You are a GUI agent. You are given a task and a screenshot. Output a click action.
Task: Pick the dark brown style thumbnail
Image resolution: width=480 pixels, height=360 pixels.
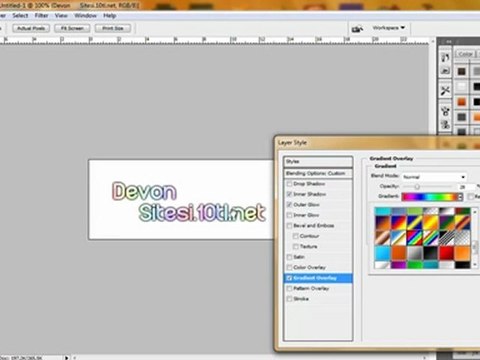[x=462, y=71]
